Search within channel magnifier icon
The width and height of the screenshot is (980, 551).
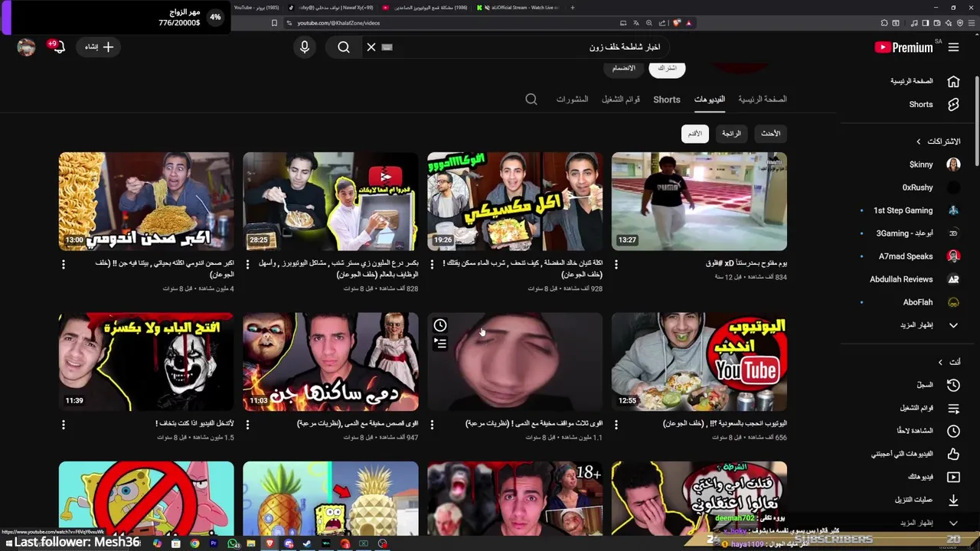click(531, 99)
